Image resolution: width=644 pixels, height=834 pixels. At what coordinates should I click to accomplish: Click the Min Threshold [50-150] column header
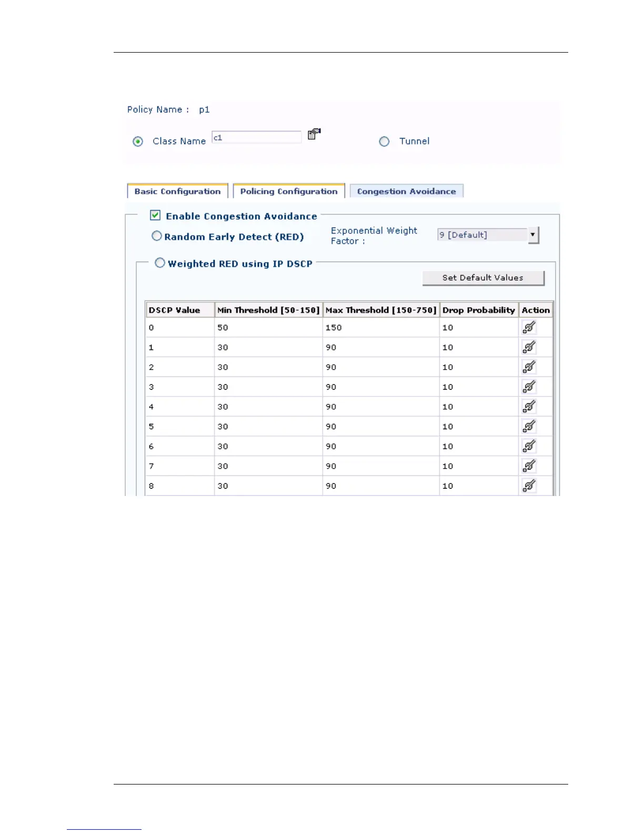pyautogui.click(x=268, y=310)
